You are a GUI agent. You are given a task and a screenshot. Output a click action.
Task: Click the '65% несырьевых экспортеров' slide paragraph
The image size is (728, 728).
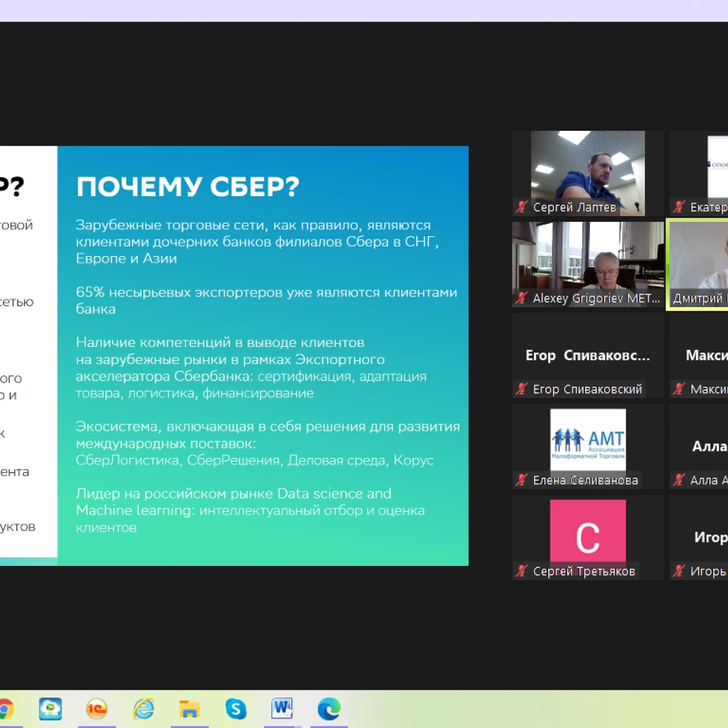(266, 300)
